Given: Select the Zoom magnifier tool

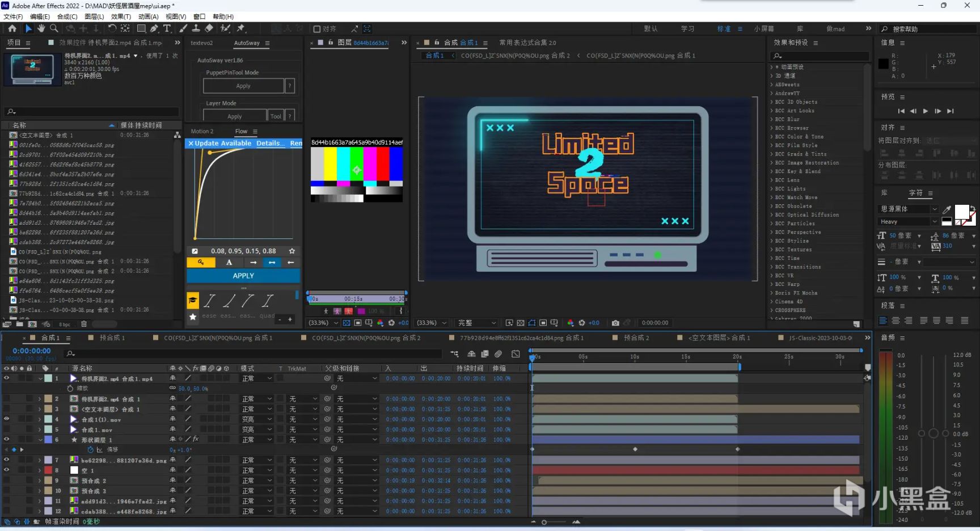Looking at the screenshot, I should (54, 28).
